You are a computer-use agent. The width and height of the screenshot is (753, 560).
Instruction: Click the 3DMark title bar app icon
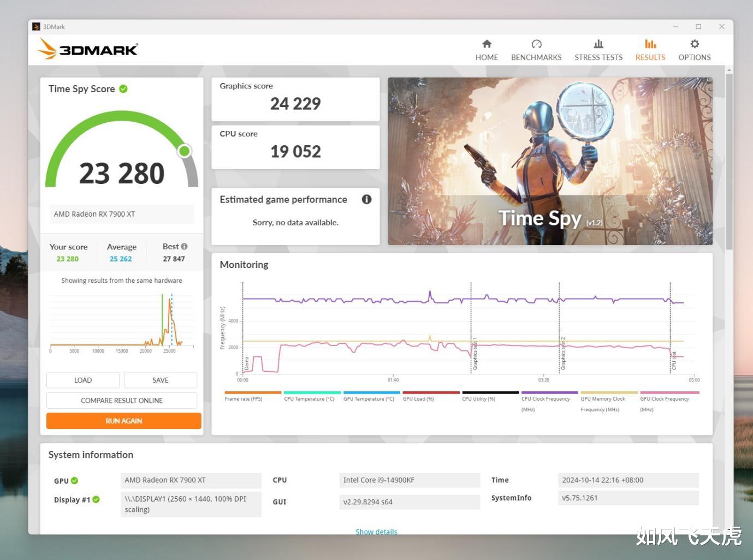36,26
